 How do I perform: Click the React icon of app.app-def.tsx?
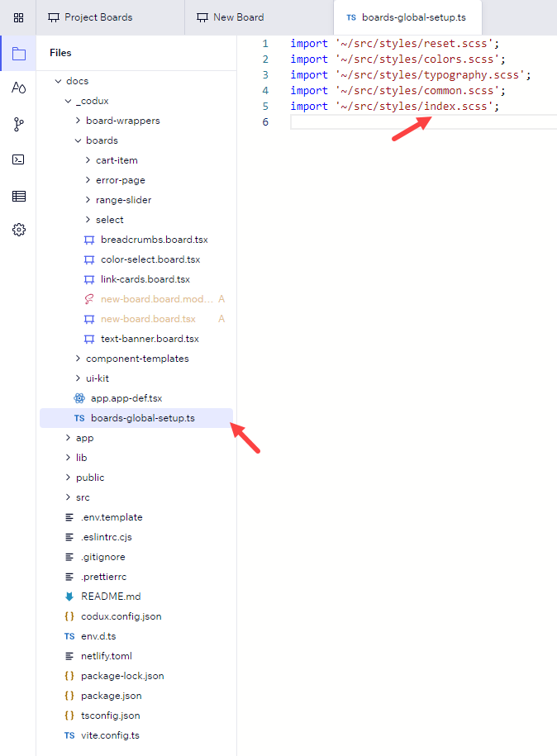pyautogui.click(x=79, y=398)
